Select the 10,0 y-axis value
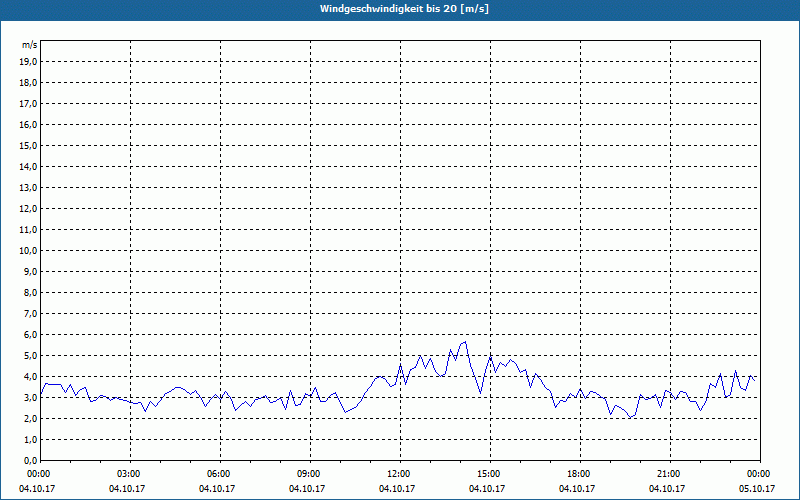 point(28,251)
